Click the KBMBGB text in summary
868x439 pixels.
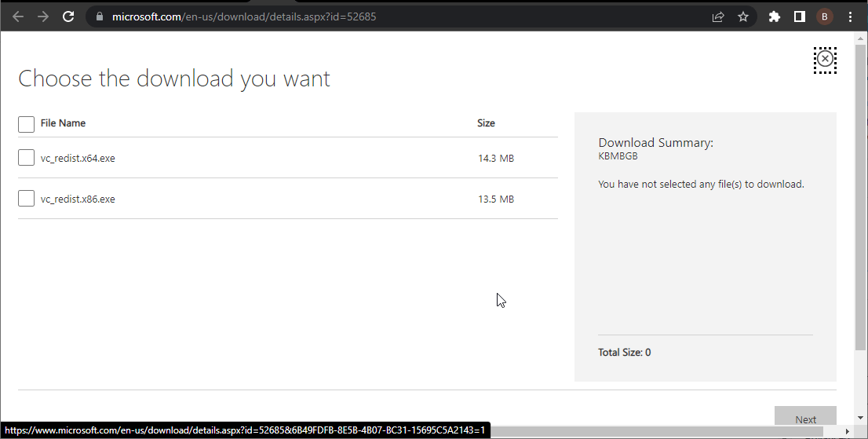click(x=618, y=156)
